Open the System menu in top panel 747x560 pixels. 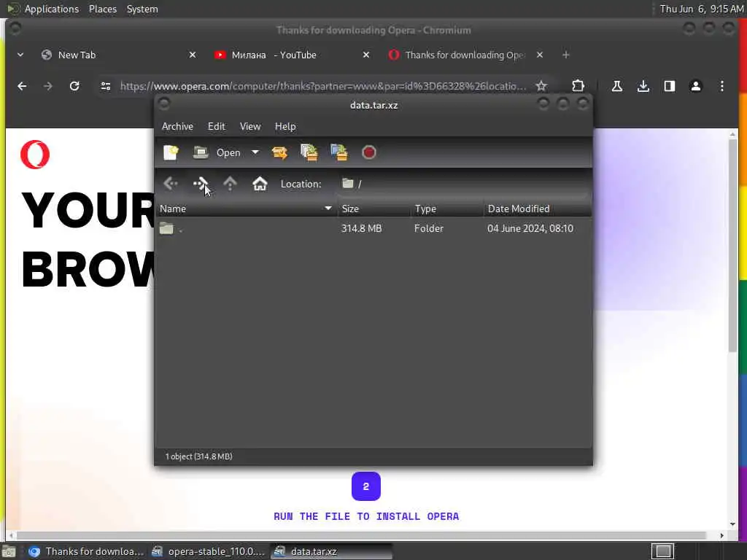tap(142, 9)
